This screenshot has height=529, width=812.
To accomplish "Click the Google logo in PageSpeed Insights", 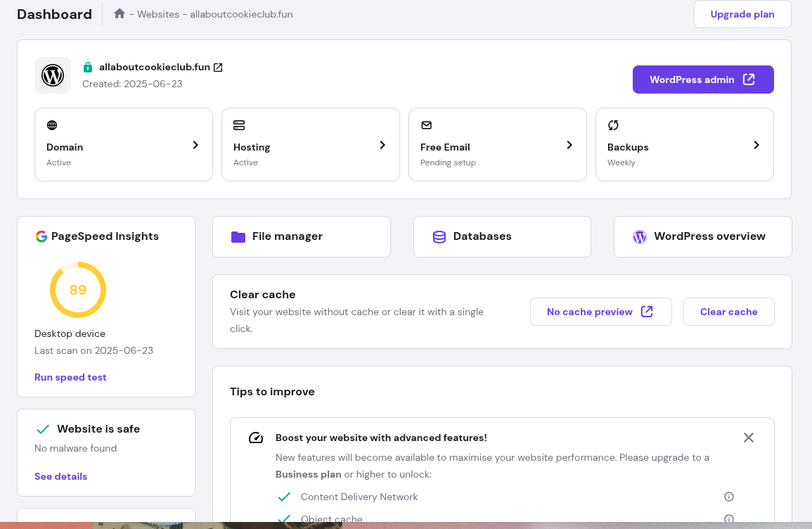I will (x=41, y=236).
